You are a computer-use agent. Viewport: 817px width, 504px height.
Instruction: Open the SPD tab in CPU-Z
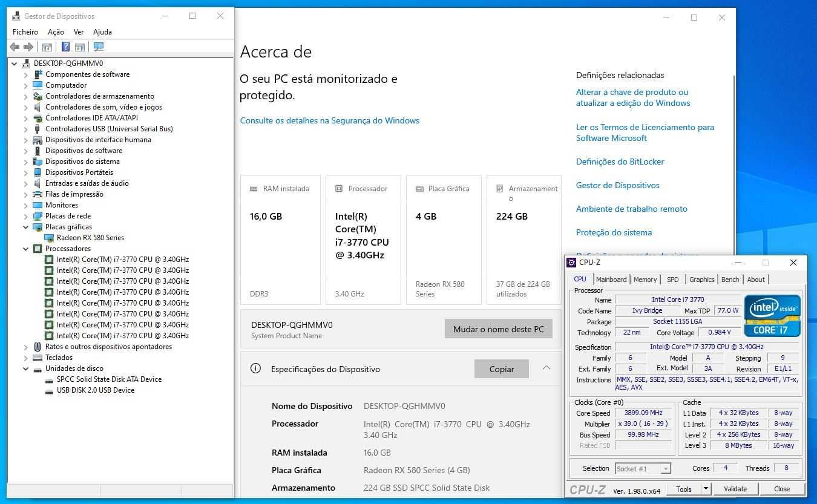(x=673, y=280)
